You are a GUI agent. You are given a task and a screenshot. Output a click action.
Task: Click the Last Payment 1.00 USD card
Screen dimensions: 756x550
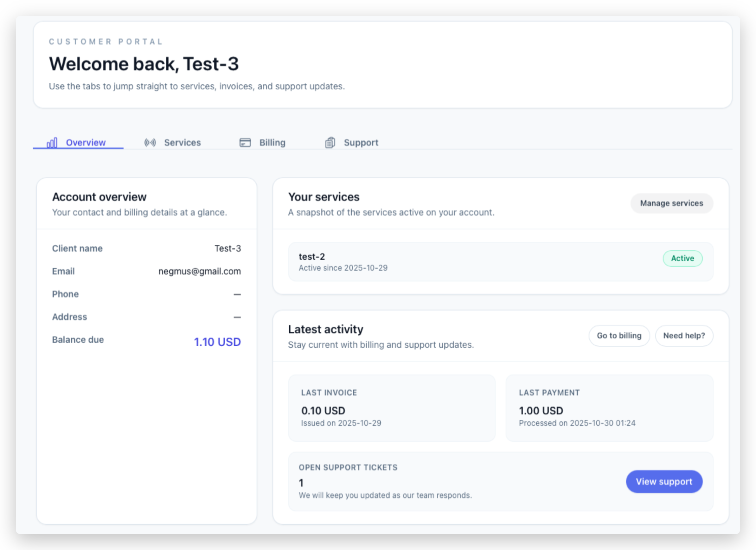tap(609, 408)
